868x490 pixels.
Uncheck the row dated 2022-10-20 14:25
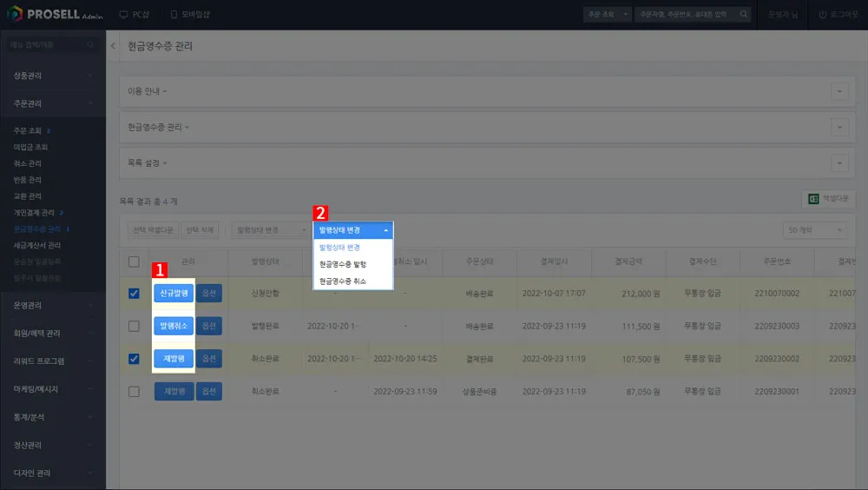[x=134, y=359]
